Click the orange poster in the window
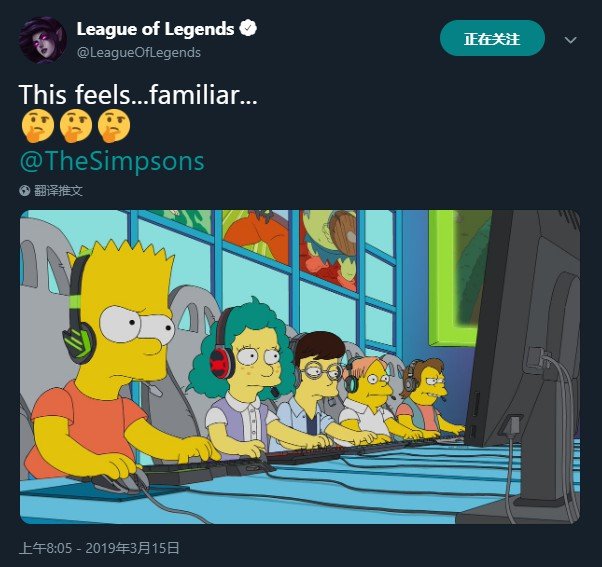 256,236
